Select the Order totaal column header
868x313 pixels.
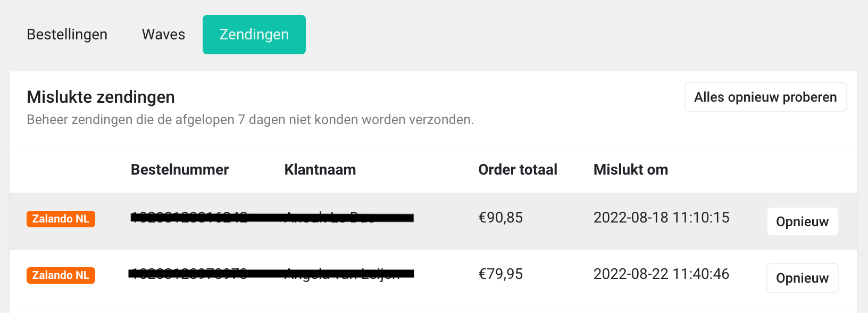point(518,170)
